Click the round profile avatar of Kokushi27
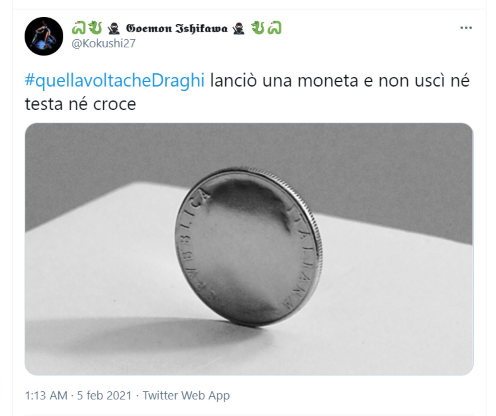Viewport: 496px width, 416px height. [44, 36]
